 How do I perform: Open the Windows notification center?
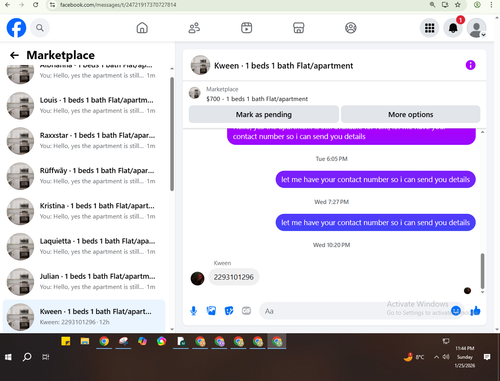487,357
